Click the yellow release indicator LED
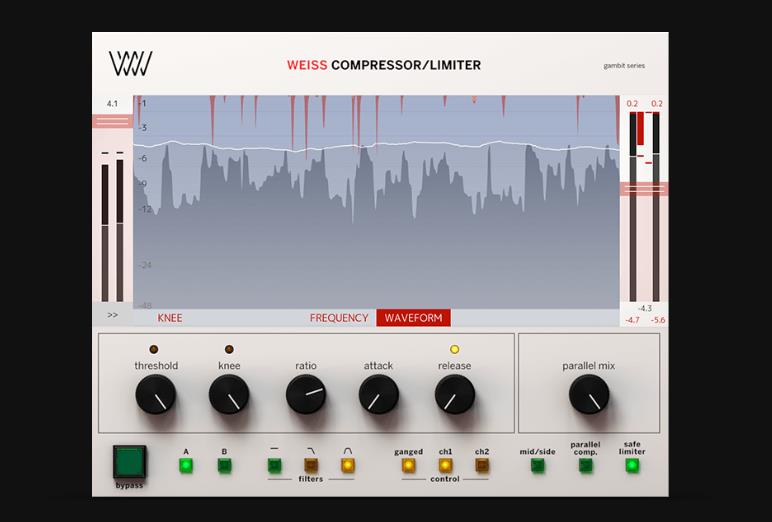Image resolution: width=772 pixels, height=522 pixels. tap(454, 349)
